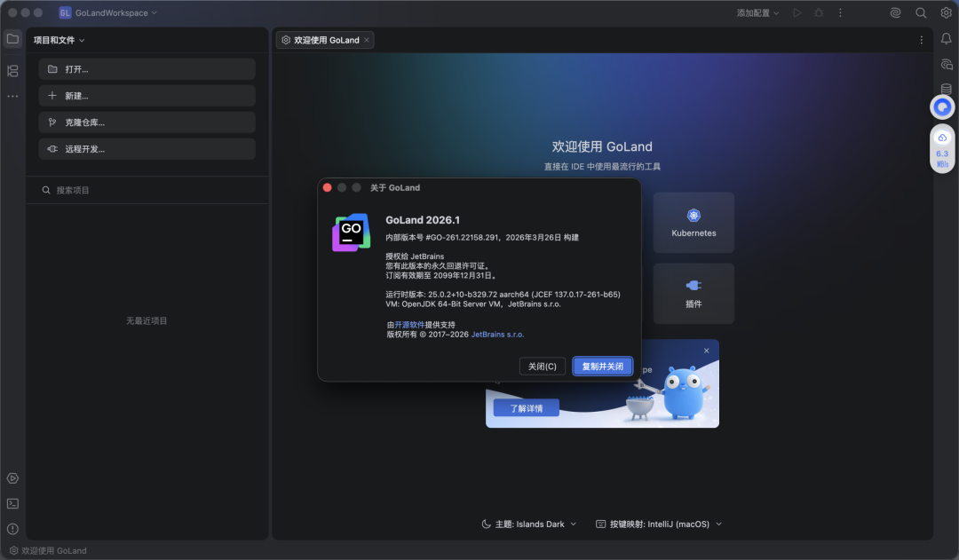Click the Notifications bell icon

(946, 38)
